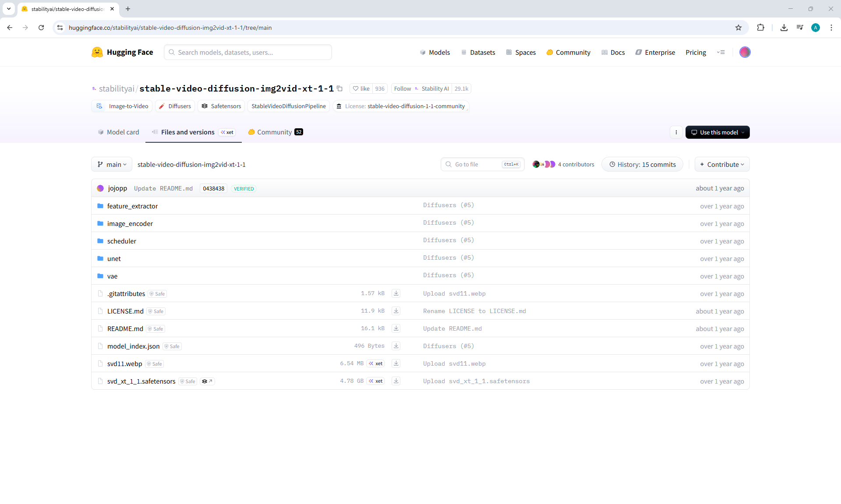Open media control icon in browser toolbar
Screen dimensions: 841x504
[x=800, y=28]
